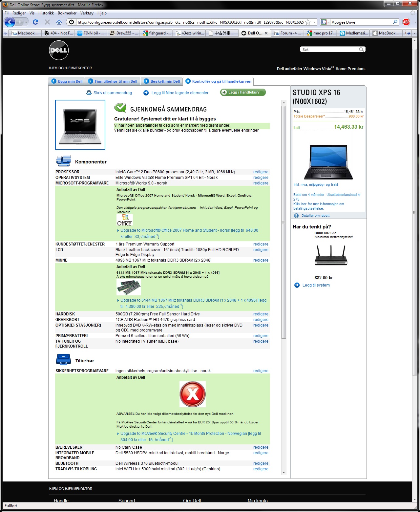Viewport: 420px width, 512px height.
Task: Switch to the fishguard browser tab
Action: click(157, 33)
